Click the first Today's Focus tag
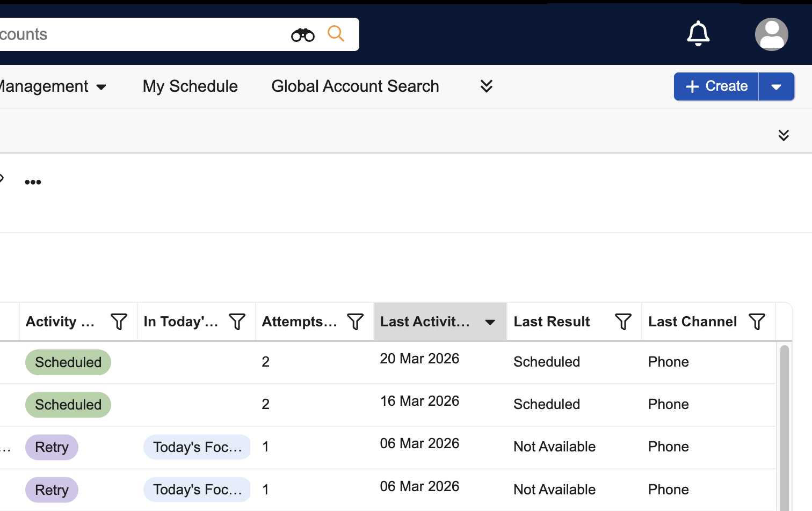The height and width of the screenshot is (511, 812). (x=197, y=447)
